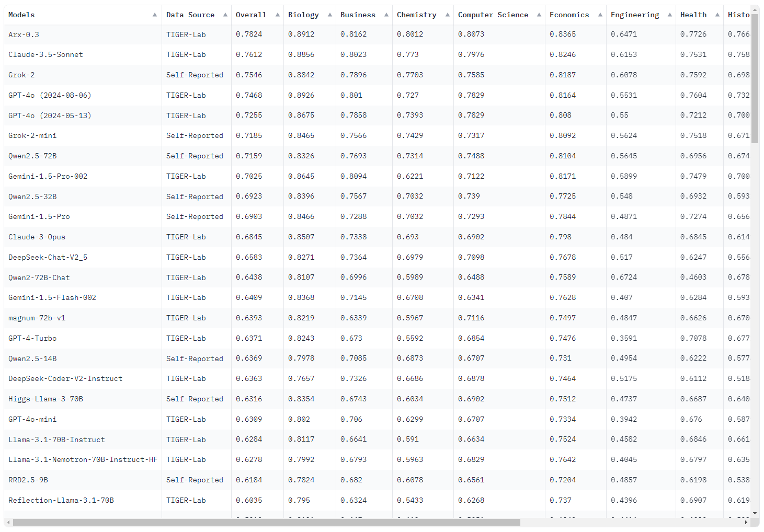This screenshot has height=532, width=764.
Task: Select the RRD2.5-9B model cell
Action: 83,480
